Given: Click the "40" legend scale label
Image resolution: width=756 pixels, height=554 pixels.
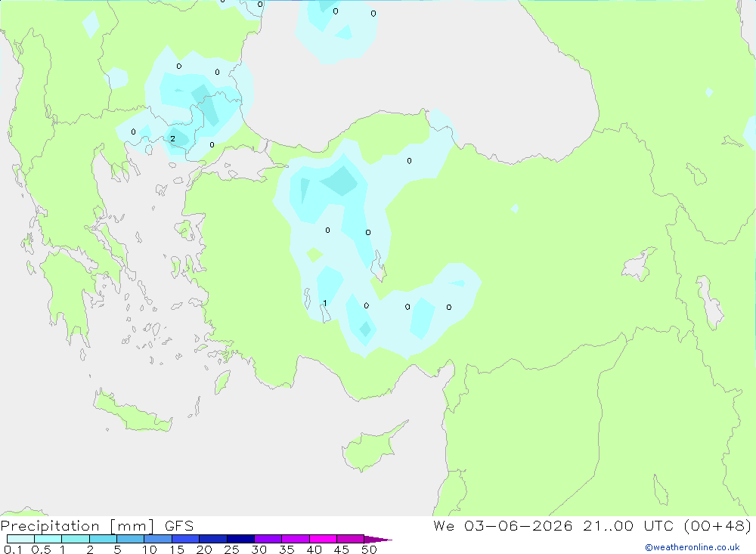Looking at the screenshot, I should [x=314, y=549].
